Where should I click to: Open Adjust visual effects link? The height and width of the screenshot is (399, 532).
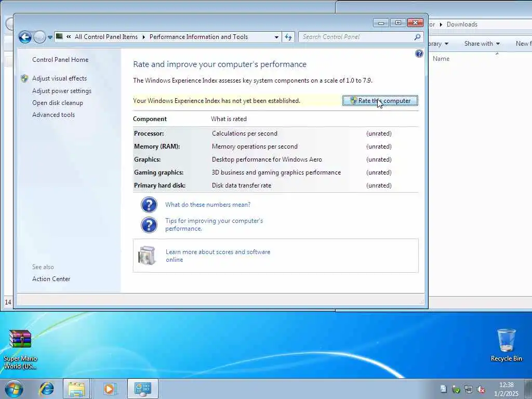coord(59,78)
